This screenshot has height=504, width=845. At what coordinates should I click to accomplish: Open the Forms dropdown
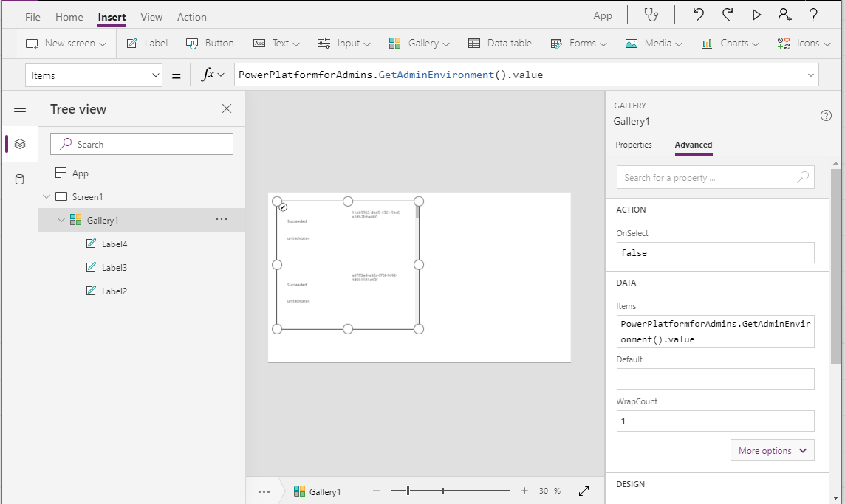point(578,43)
